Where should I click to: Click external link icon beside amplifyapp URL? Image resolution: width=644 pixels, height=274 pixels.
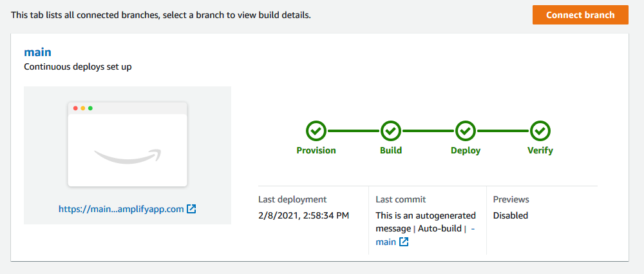click(191, 209)
